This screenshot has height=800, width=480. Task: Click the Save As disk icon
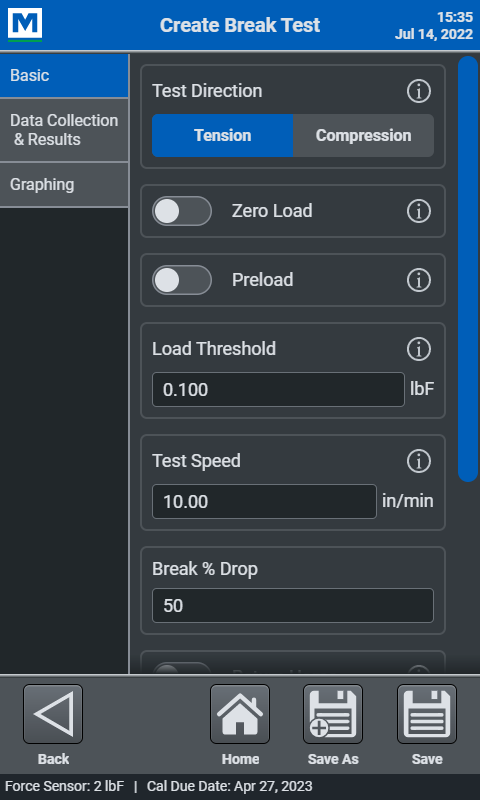[333, 714]
